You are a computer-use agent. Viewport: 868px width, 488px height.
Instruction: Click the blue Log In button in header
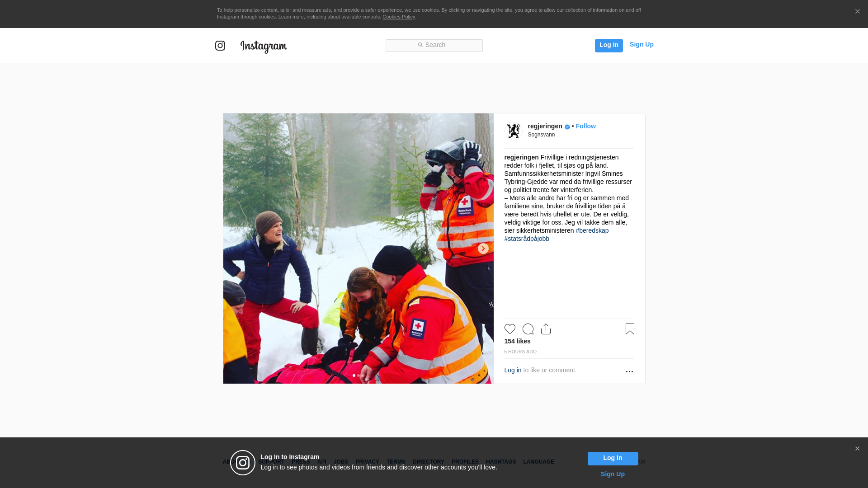click(609, 45)
